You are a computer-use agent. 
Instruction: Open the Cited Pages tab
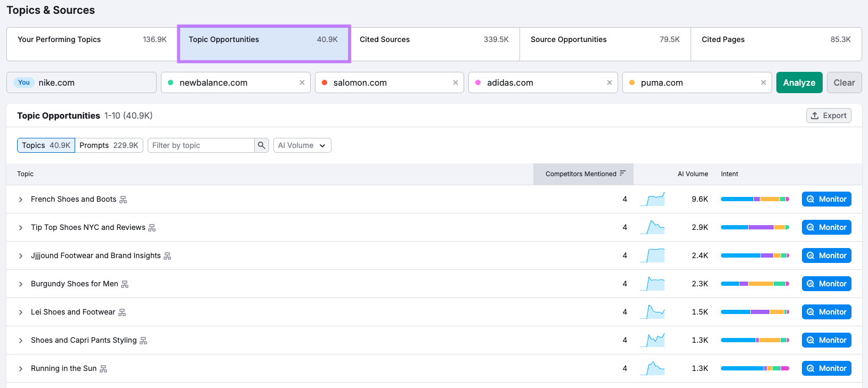coord(776,44)
